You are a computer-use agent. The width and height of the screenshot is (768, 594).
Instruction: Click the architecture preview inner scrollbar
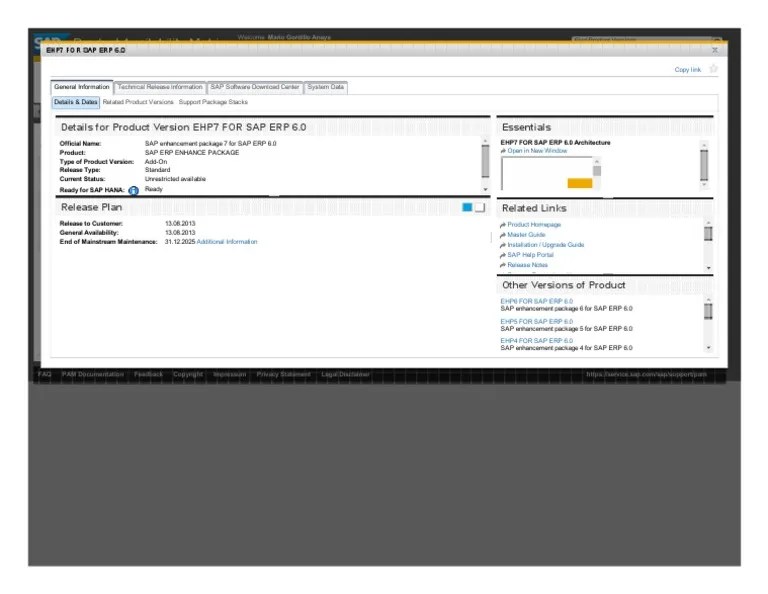click(597, 173)
